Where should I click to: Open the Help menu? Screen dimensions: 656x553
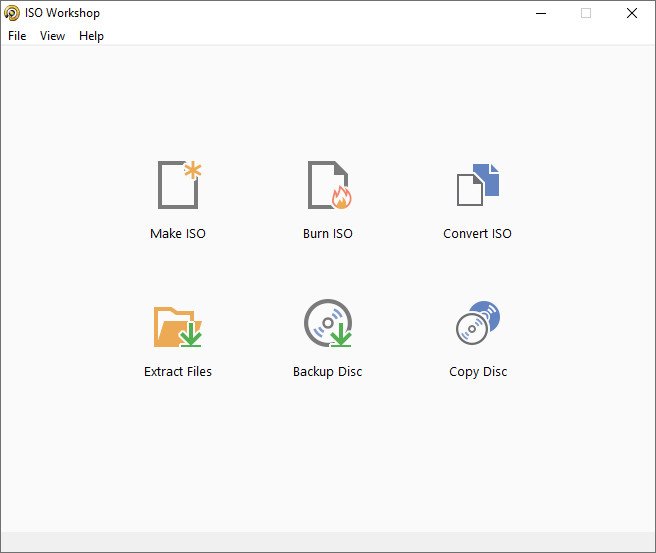click(x=91, y=36)
